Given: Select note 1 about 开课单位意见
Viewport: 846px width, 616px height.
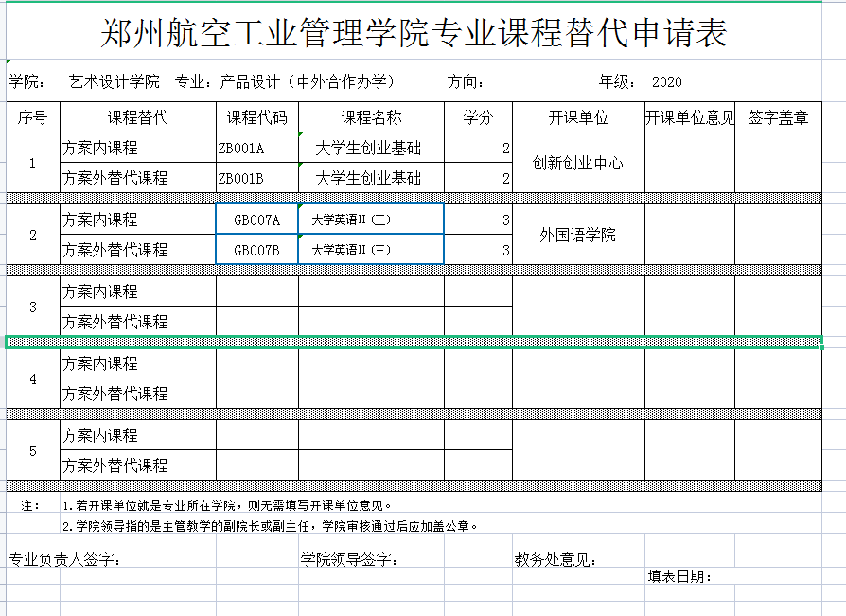Looking at the screenshot, I should coord(227,505).
